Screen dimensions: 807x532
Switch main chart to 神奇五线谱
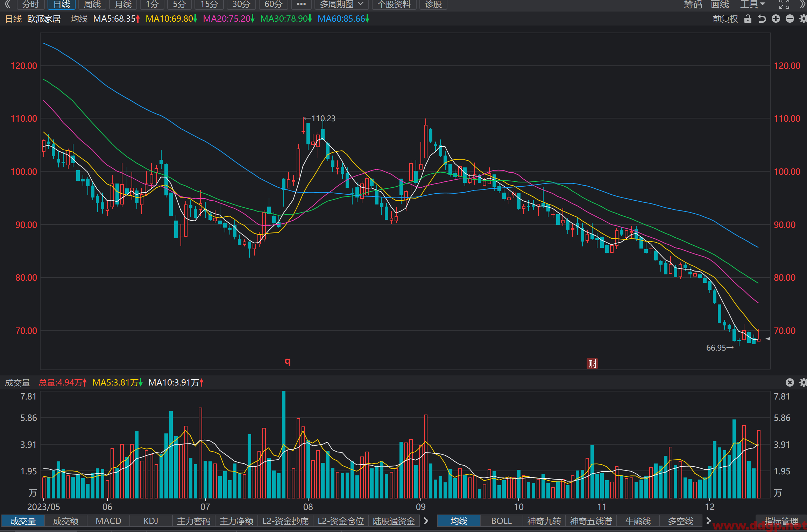tap(591, 521)
